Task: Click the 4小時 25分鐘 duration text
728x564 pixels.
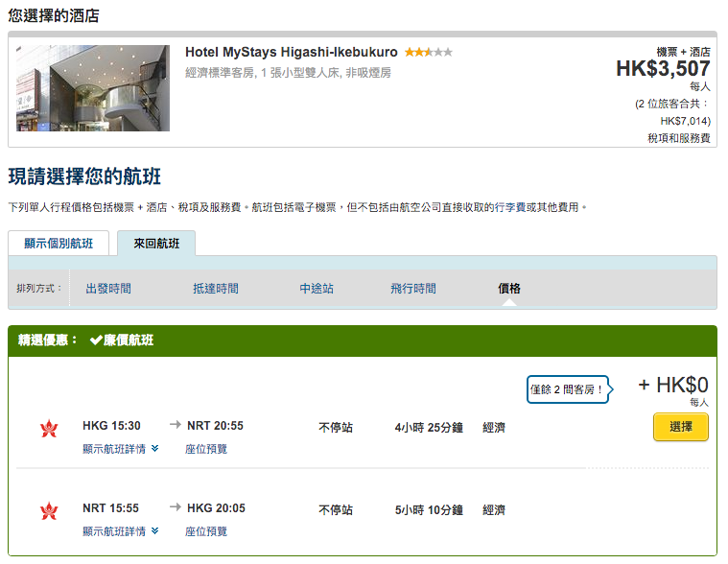Action: click(429, 428)
